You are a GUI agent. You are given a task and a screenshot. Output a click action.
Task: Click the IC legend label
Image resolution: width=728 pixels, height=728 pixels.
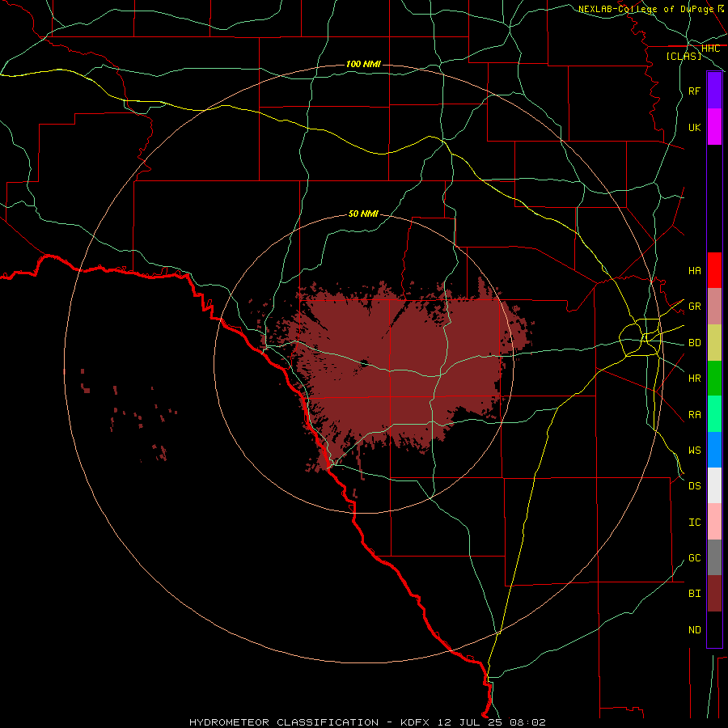point(694,523)
